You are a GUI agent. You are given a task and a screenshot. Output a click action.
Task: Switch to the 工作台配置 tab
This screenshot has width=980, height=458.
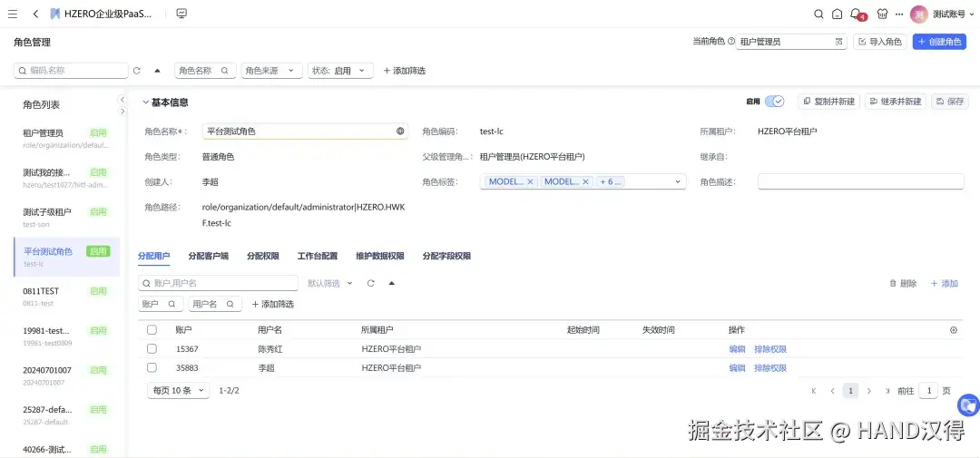[318, 256]
